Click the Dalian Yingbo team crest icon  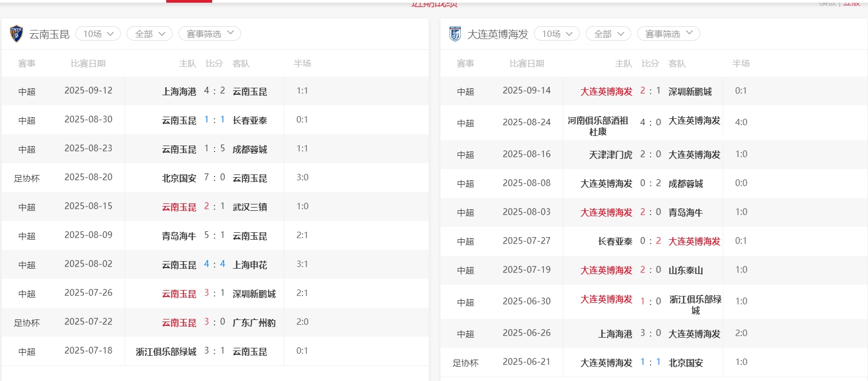click(455, 34)
